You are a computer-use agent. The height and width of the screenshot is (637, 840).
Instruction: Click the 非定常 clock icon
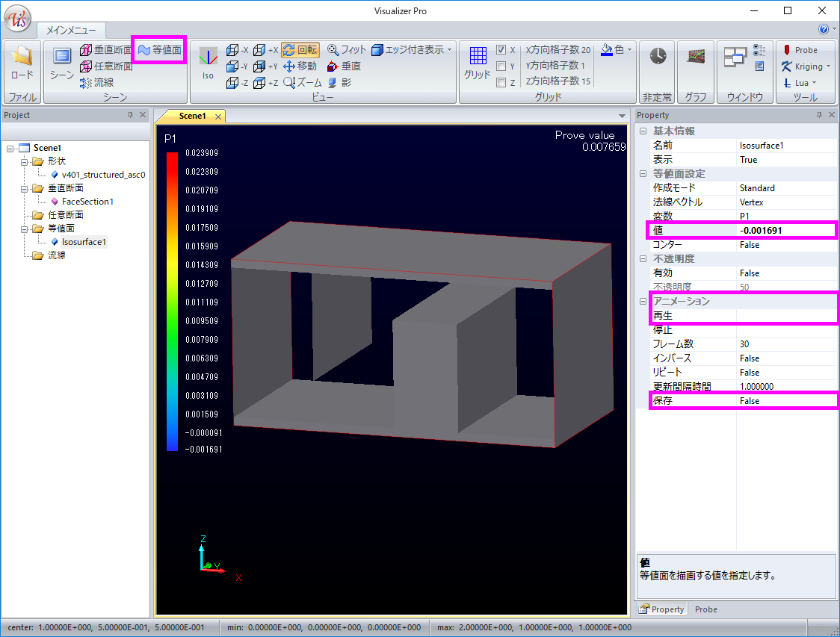pyautogui.click(x=658, y=57)
